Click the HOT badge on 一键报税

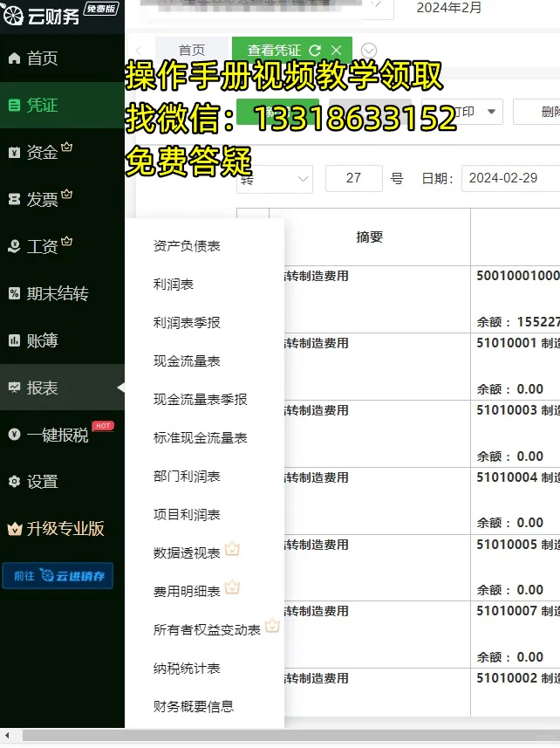(x=103, y=426)
